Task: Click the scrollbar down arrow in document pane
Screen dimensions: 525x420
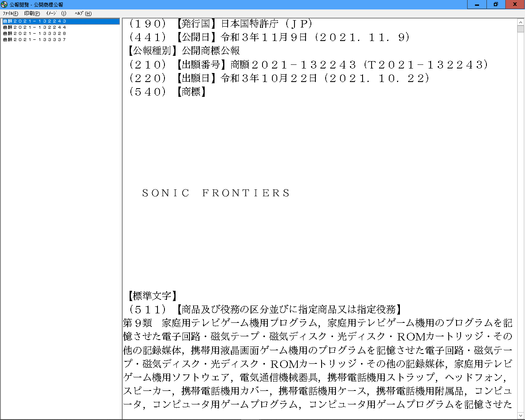Action: [x=521, y=416]
